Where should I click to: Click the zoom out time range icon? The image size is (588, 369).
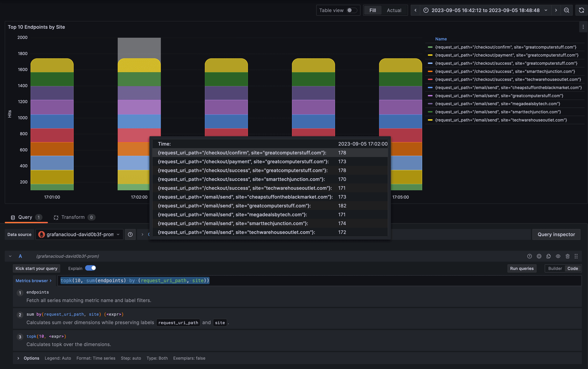[567, 10]
